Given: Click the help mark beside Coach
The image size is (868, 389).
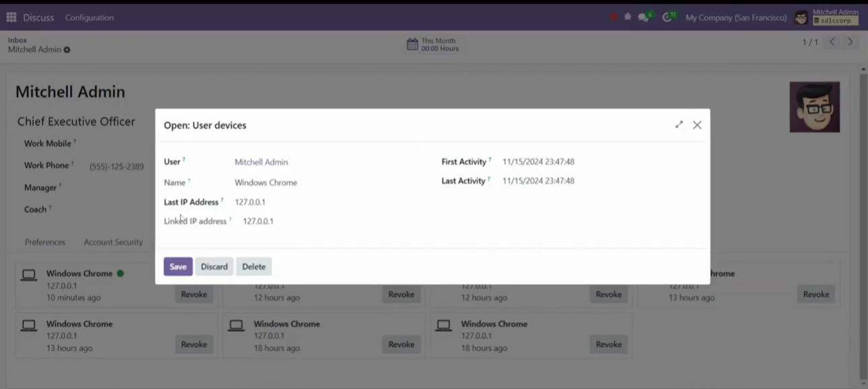Looking at the screenshot, I should pos(51,207).
